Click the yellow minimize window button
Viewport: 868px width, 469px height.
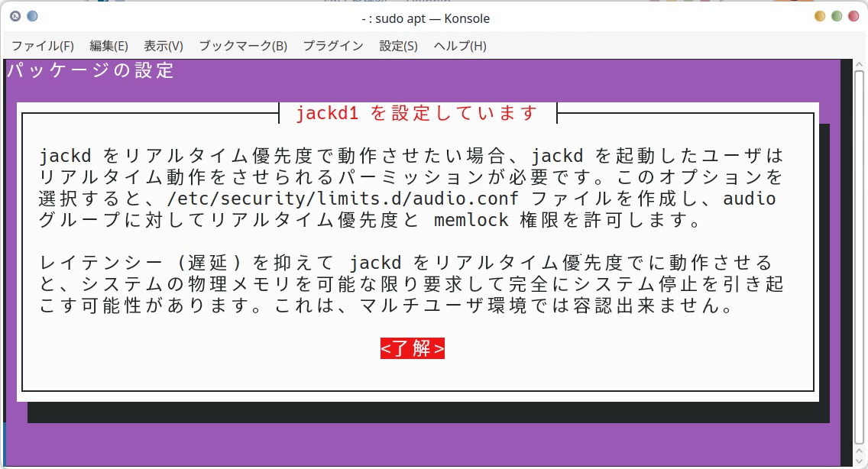click(x=820, y=16)
